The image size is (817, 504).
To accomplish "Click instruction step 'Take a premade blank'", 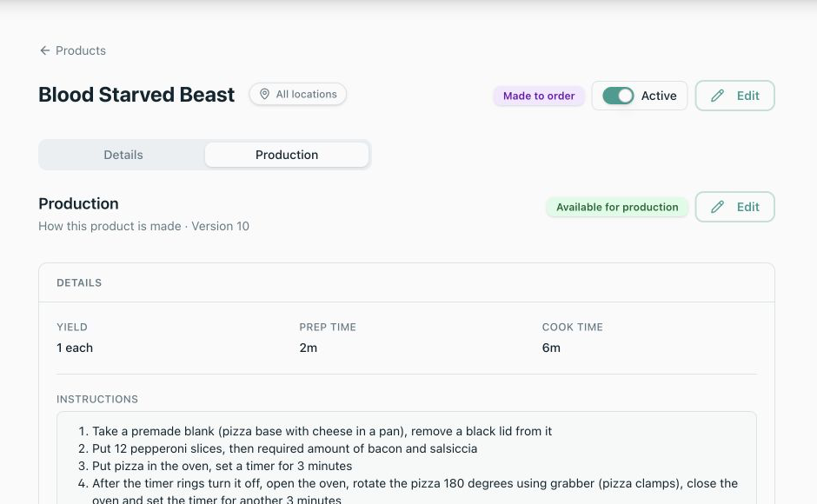I will 322,431.
